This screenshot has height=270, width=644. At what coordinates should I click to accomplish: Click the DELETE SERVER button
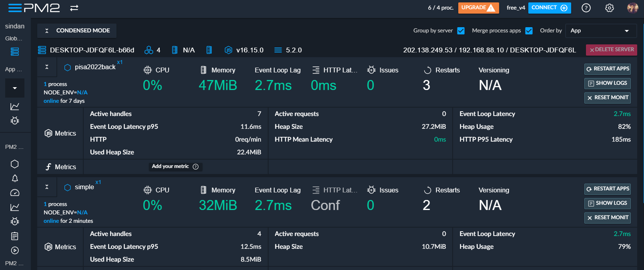click(611, 50)
